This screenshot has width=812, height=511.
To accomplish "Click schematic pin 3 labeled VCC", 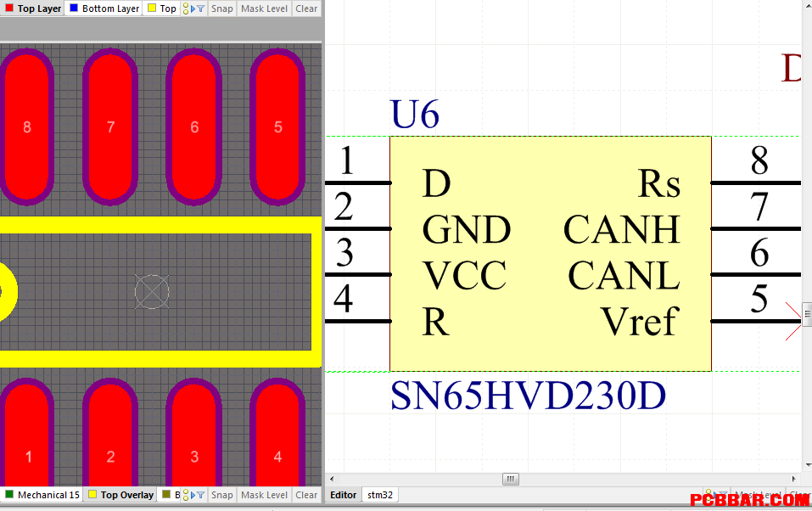I will tap(358, 275).
